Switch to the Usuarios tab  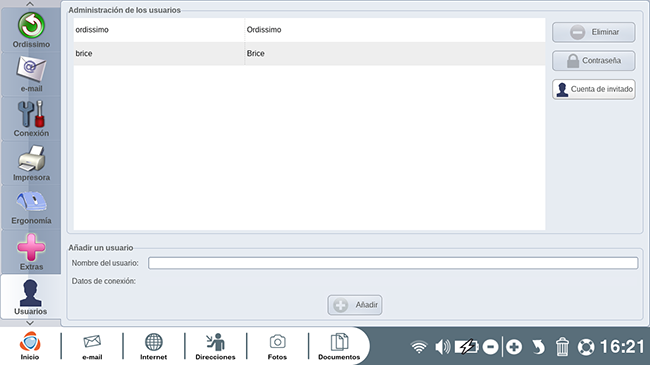(x=31, y=296)
